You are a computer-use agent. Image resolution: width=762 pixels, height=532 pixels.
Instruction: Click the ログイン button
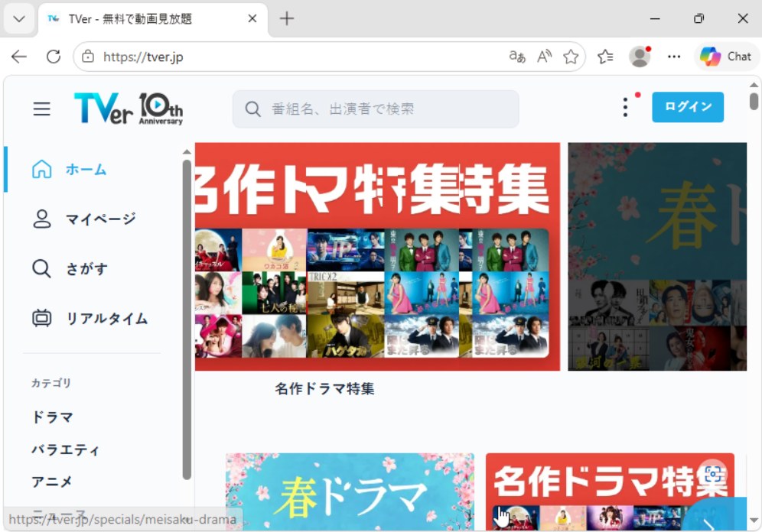pyautogui.click(x=688, y=107)
